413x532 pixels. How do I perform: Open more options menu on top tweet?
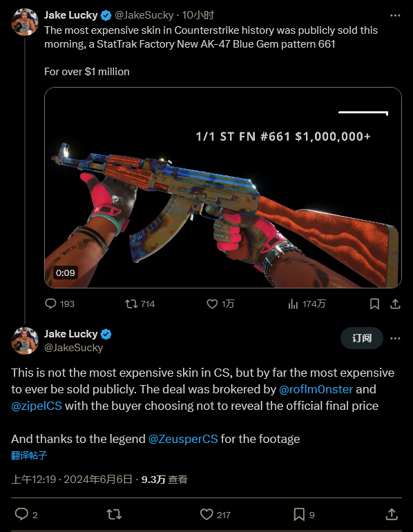(395, 15)
